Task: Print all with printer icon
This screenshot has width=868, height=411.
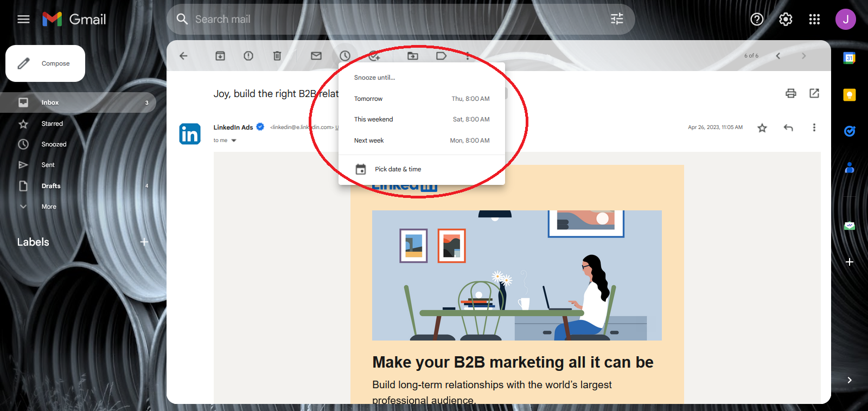Action: click(791, 93)
